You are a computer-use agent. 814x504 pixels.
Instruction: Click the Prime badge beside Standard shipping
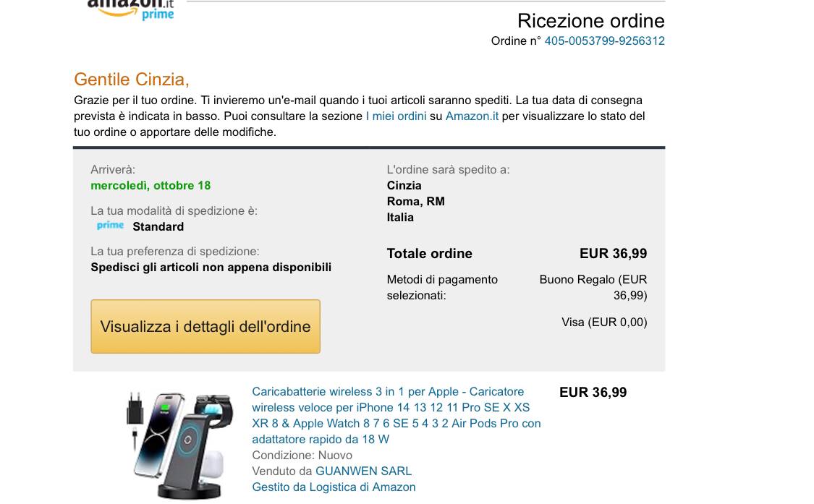pyautogui.click(x=110, y=226)
